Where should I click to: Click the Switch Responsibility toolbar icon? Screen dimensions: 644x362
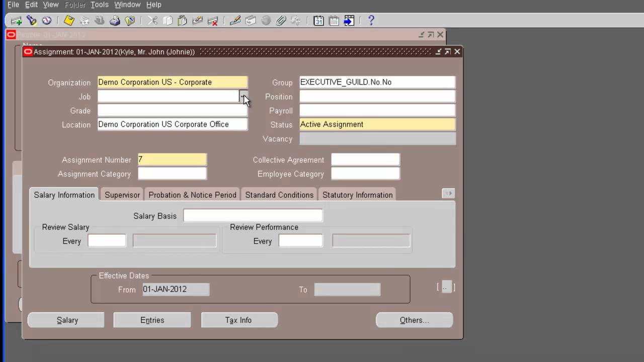click(100, 21)
